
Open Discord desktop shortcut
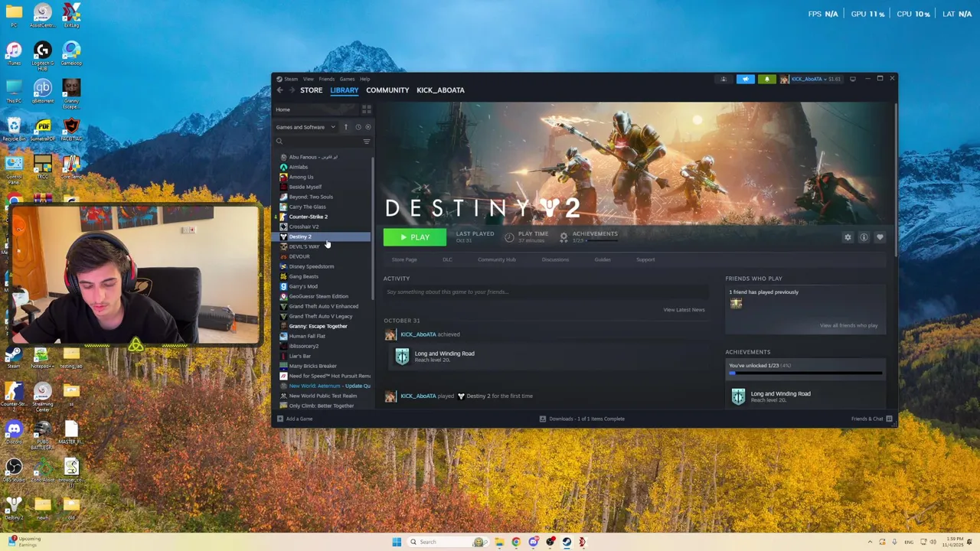tap(14, 432)
